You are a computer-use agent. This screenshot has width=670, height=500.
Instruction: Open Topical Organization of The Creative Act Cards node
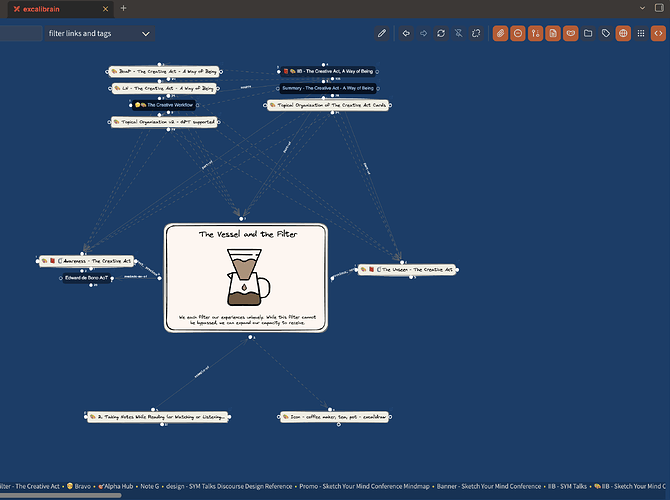click(328, 105)
